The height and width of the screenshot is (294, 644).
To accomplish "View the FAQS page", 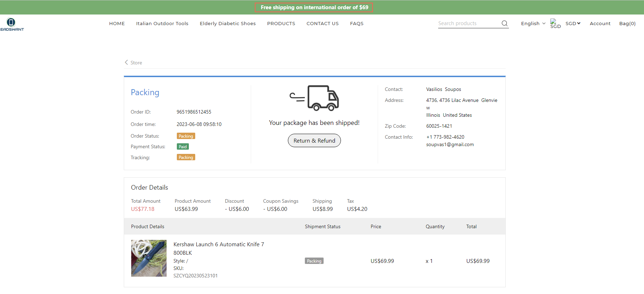I will pyautogui.click(x=356, y=23).
